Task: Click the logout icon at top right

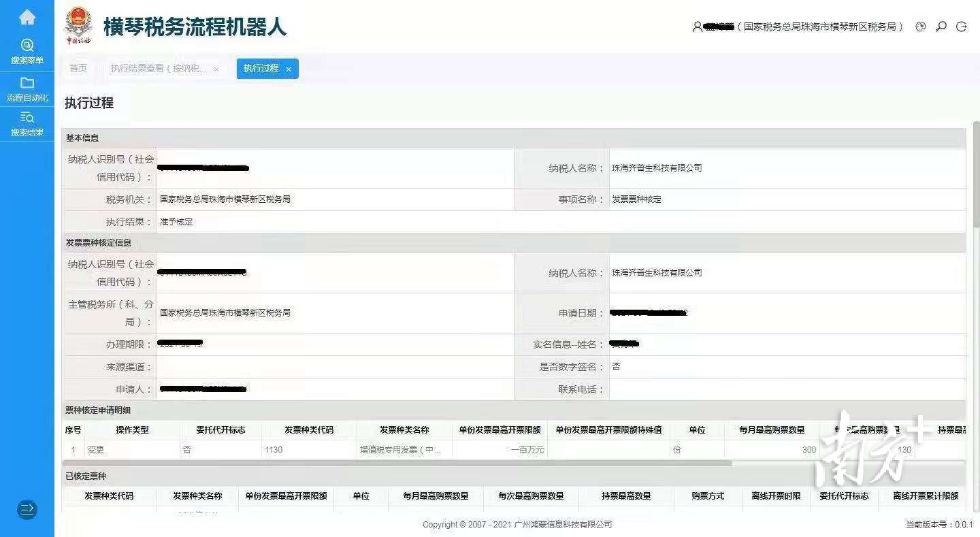Action: tap(962, 27)
